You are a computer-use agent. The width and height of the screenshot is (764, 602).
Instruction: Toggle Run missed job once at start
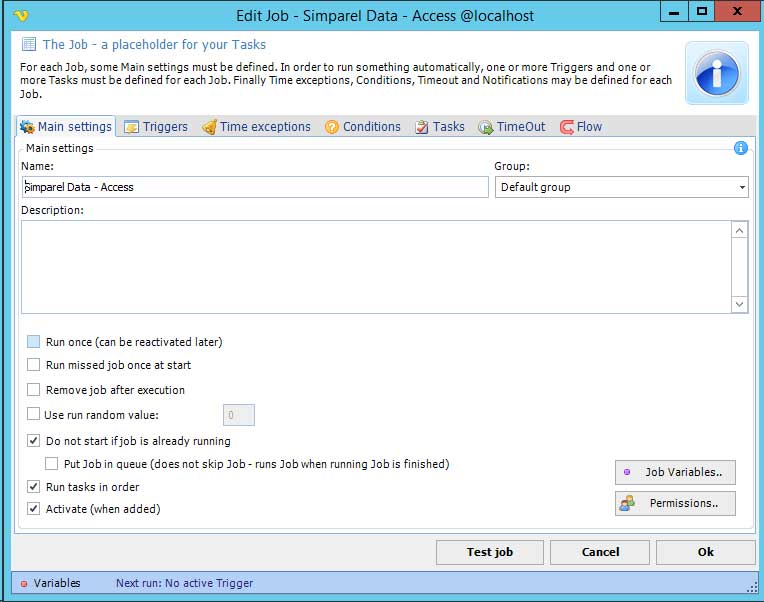coord(34,365)
